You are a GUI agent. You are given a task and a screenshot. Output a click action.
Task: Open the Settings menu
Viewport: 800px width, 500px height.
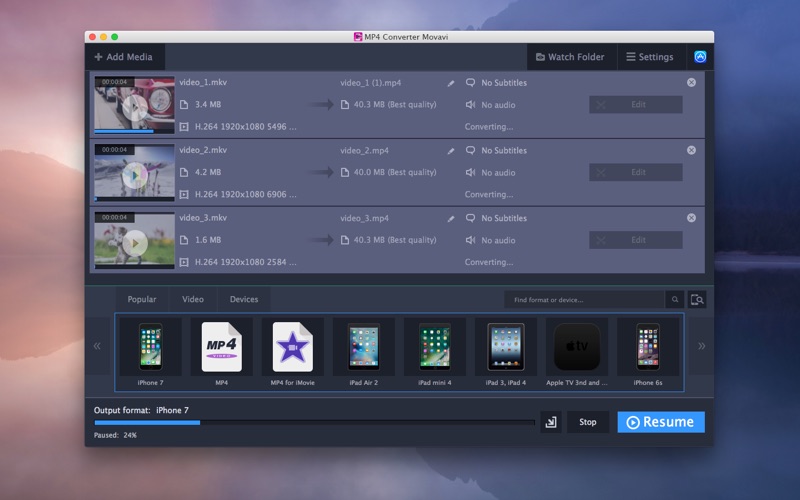coord(650,57)
